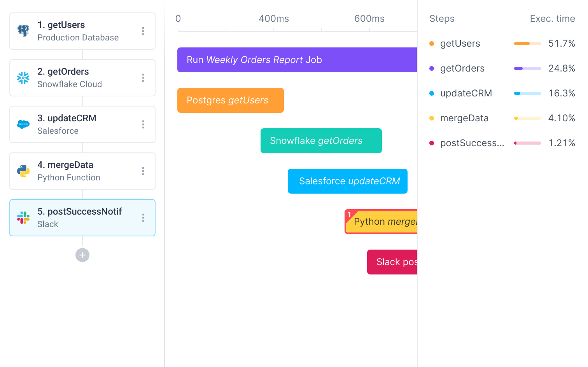Click the orange legend dot beside getUsers

coord(432,44)
